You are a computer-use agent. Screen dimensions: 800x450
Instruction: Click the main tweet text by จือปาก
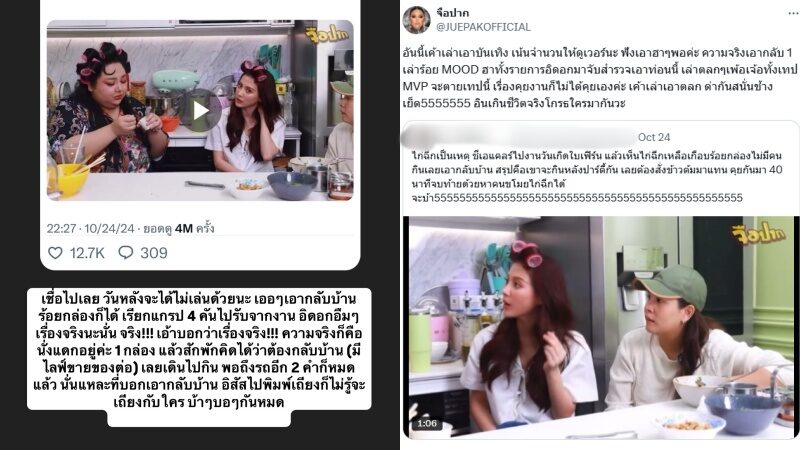tap(599, 78)
